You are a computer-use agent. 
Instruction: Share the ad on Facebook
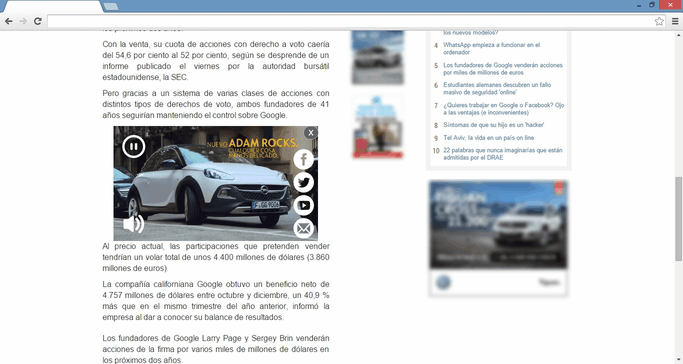[x=304, y=159]
